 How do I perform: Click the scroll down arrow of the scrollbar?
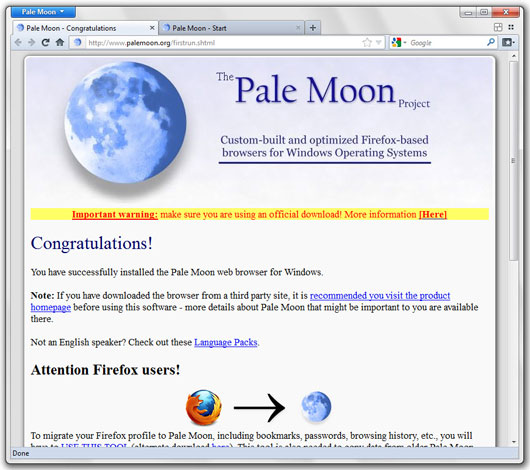click(514, 442)
